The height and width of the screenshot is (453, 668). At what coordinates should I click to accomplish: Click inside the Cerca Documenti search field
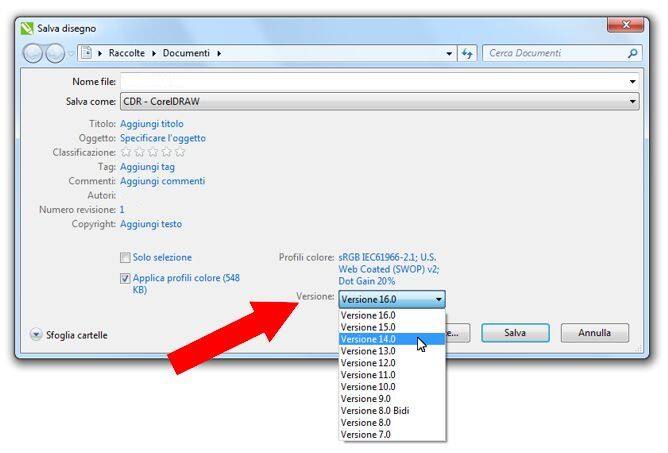(x=553, y=53)
